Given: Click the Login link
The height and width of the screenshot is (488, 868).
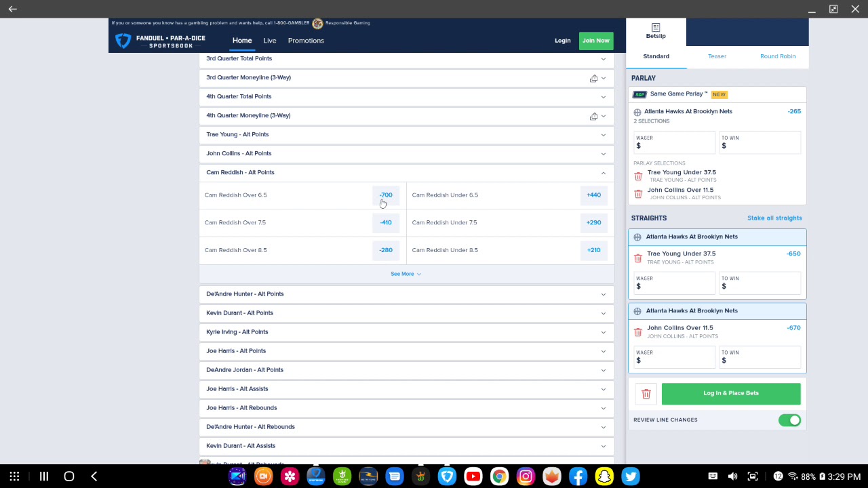Looking at the screenshot, I should [x=562, y=41].
